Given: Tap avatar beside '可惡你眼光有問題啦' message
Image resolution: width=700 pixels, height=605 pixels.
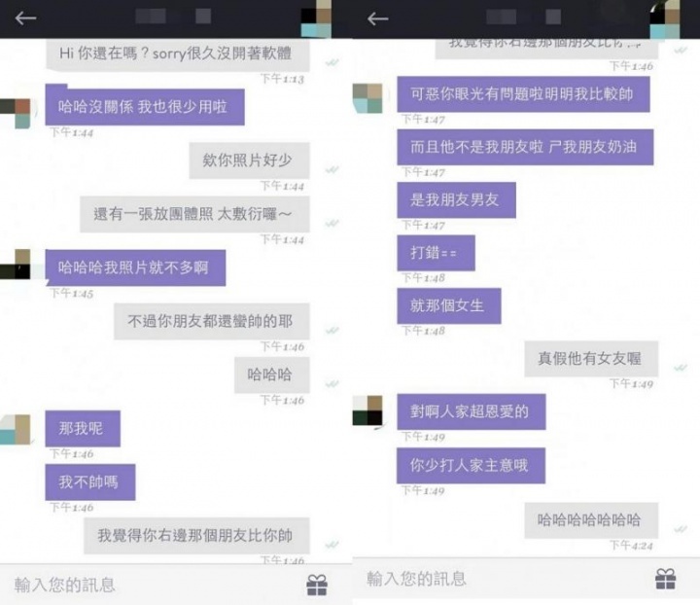Looking at the screenshot, I should (367, 98).
